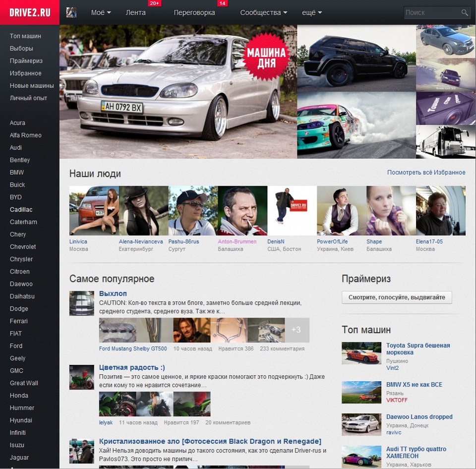Open the lelyak author link
The image size is (476, 469).
point(106,422)
